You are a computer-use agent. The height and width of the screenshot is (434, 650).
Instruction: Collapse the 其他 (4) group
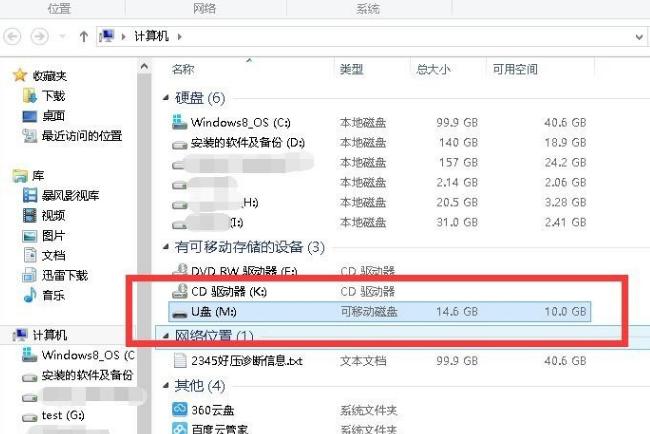[165, 385]
